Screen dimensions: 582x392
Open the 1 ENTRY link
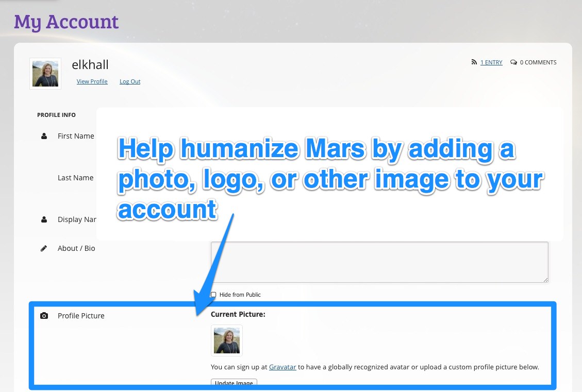[x=491, y=62]
